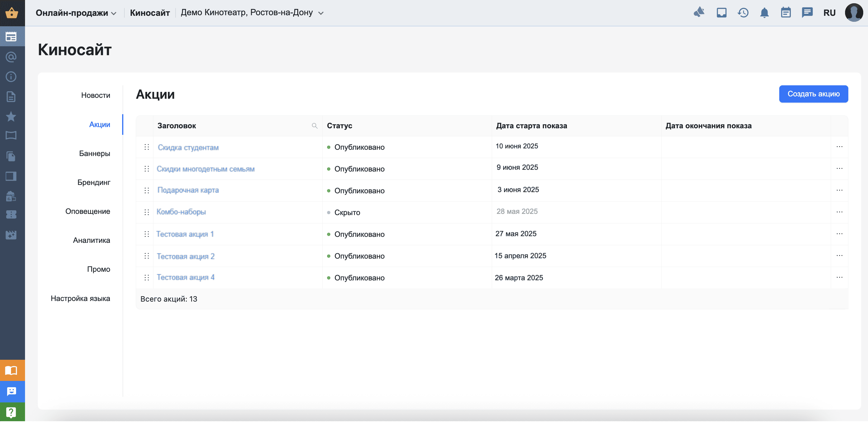Image resolution: width=868 pixels, height=423 pixels.
Task: Open the three-dot menu for Комбо-наборы
Action: (839, 212)
